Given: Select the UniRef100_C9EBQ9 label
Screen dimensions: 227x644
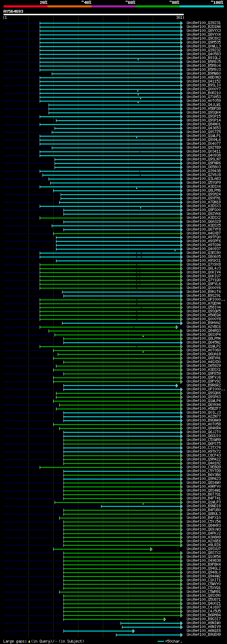Looking at the screenshot, I should click(204, 467).
